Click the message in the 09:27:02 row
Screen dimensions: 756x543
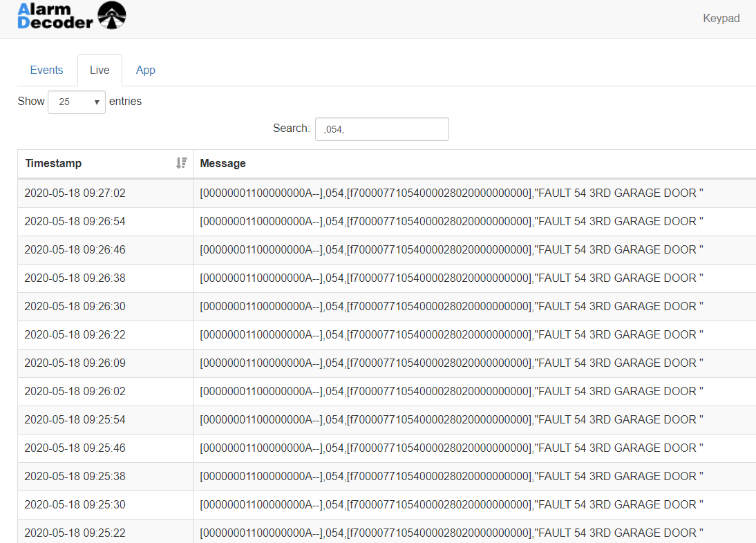click(x=451, y=193)
